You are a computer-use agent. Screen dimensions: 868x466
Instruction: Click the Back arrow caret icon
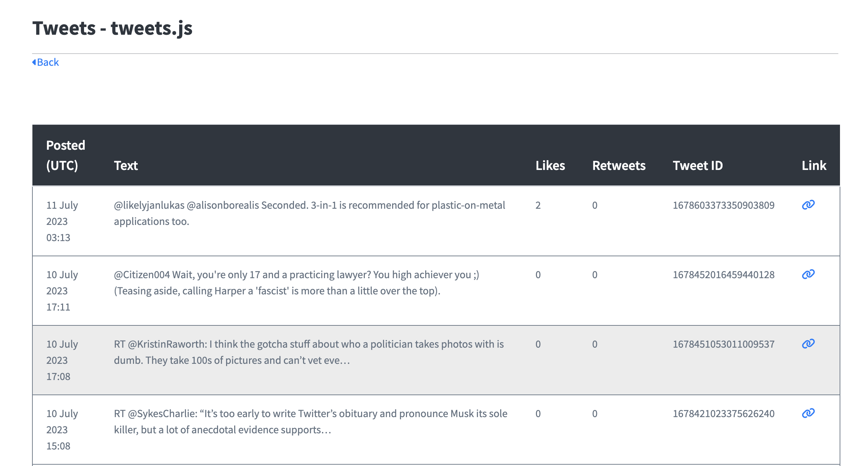tap(34, 62)
